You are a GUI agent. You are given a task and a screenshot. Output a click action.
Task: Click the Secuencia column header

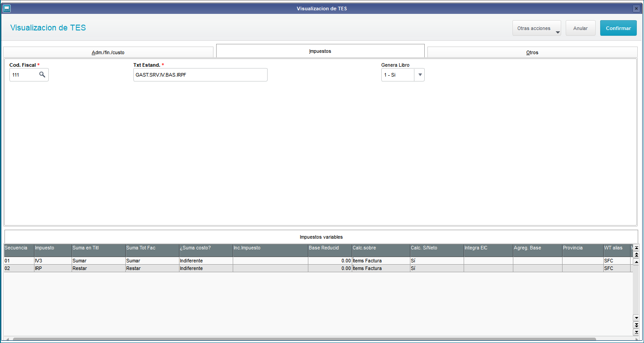(19, 250)
